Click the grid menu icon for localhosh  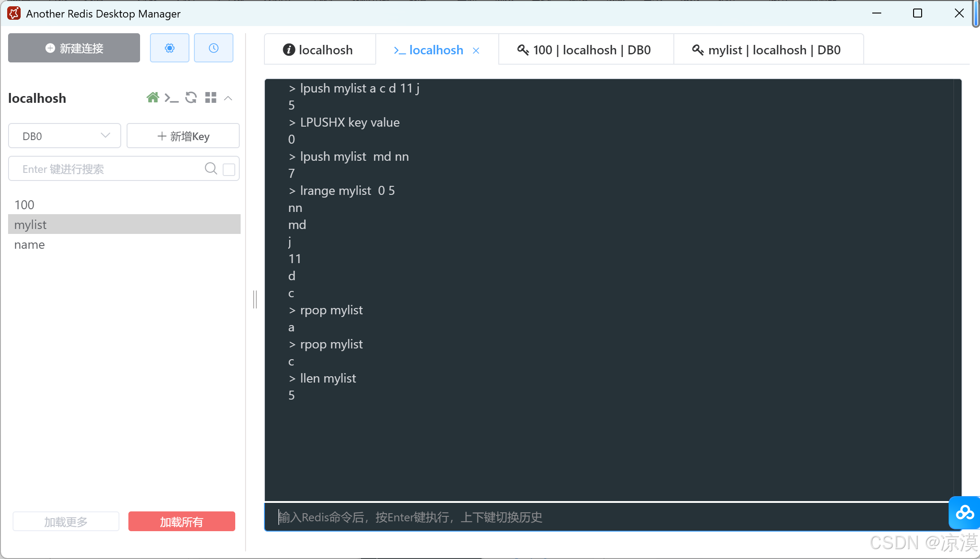click(x=211, y=97)
